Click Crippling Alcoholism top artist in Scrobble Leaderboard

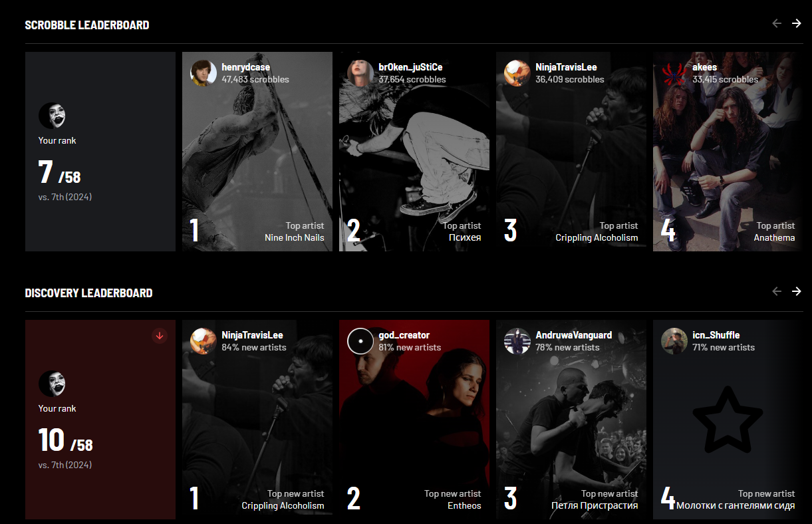click(597, 237)
